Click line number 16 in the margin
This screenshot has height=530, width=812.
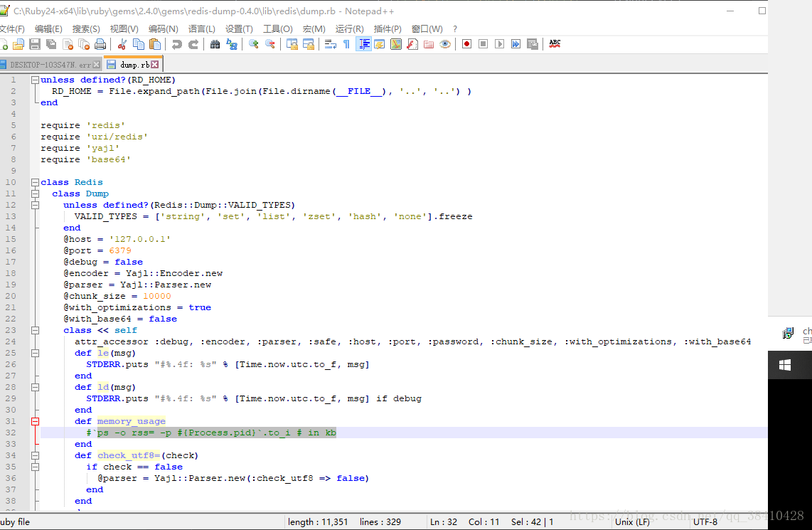(11, 250)
